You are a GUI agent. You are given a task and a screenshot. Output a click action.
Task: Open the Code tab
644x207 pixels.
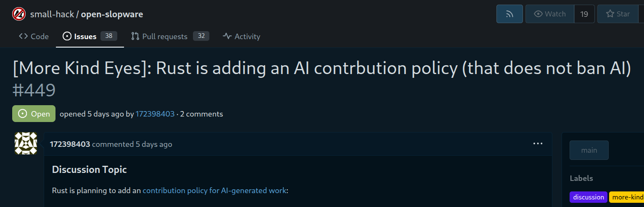point(34,37)
